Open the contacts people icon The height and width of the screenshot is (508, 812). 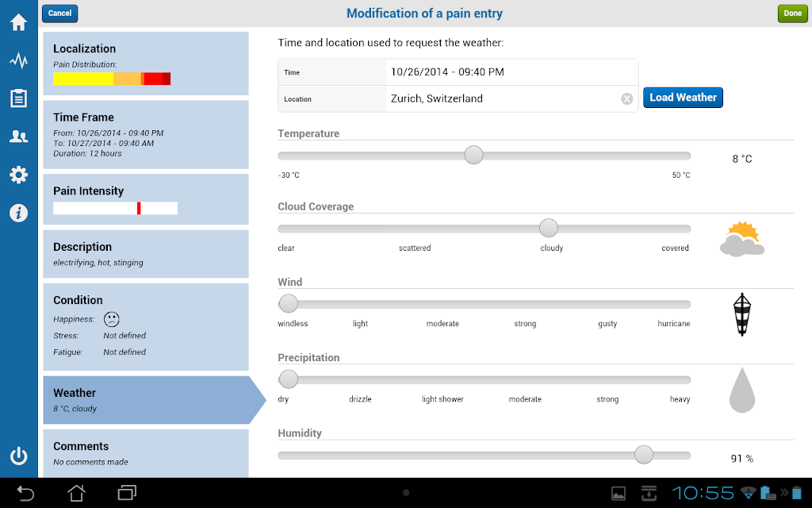click(19, 137)
